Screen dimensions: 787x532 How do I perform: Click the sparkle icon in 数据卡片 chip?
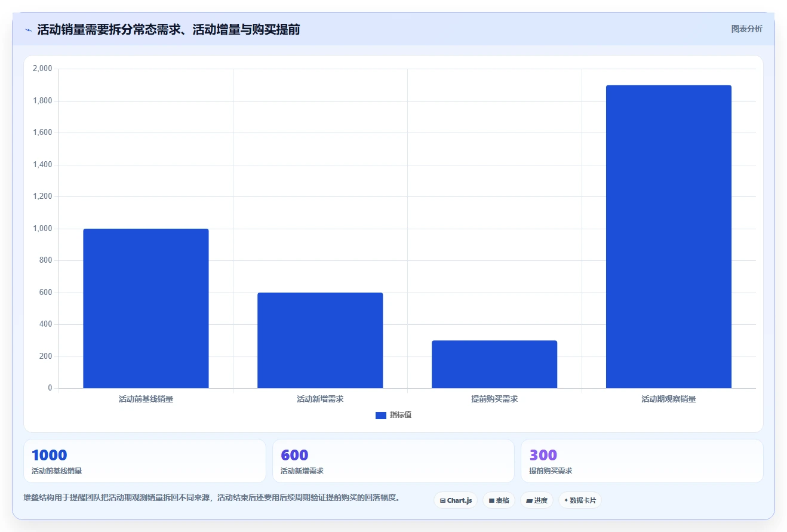[566, 500]
